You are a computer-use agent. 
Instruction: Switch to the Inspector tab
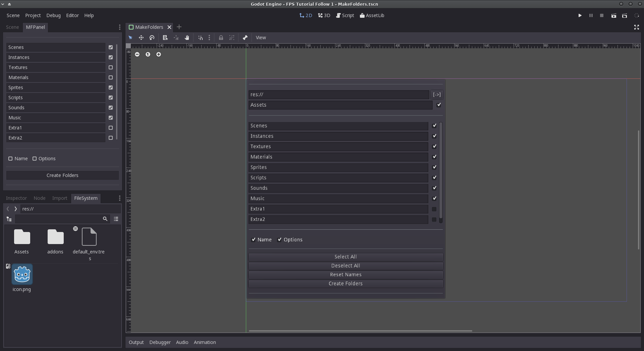pos(16,198)
